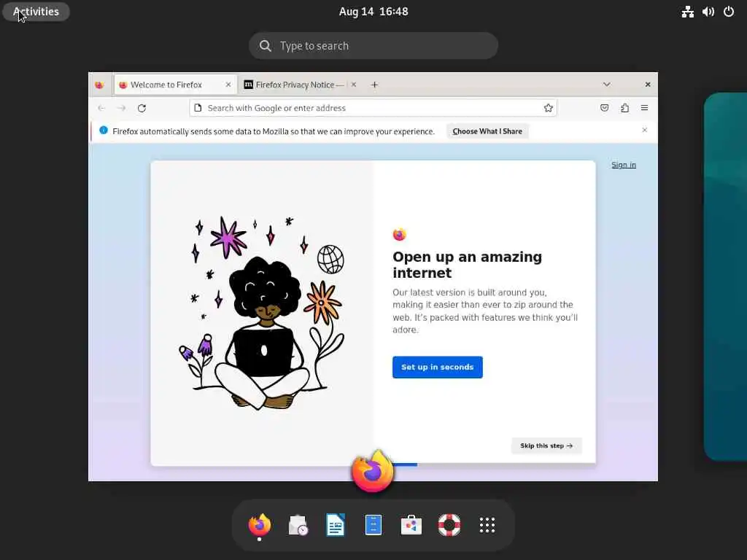
Task: Click the Open up an amazing internet heading
Action: point(467,265)
